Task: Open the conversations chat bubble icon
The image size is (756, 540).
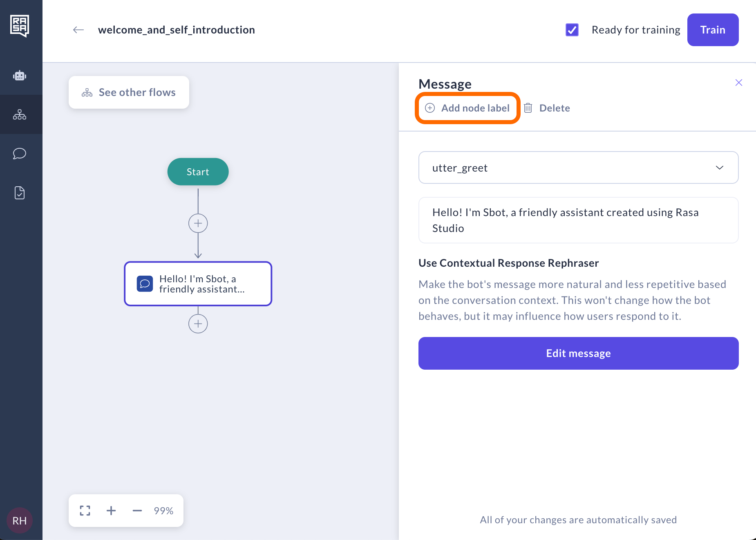Action: (20, 154)
